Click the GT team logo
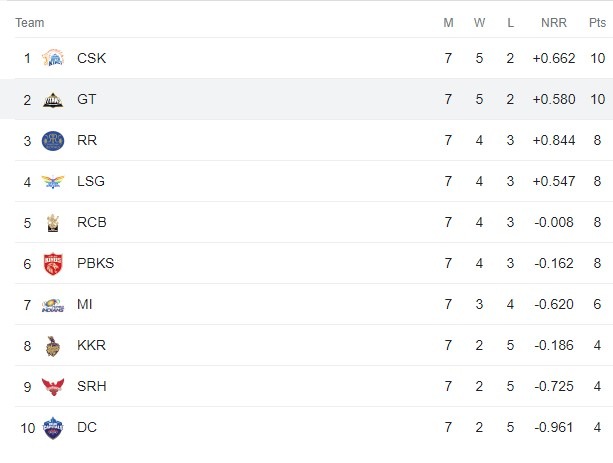This screenshot has width=613, height=463. click(53, 99)
